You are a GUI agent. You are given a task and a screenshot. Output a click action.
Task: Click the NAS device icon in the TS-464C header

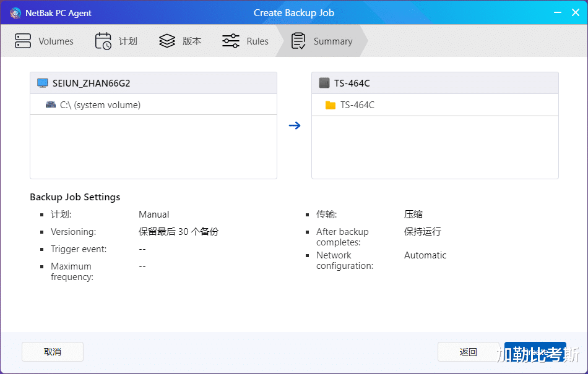(x=324, y=83)
